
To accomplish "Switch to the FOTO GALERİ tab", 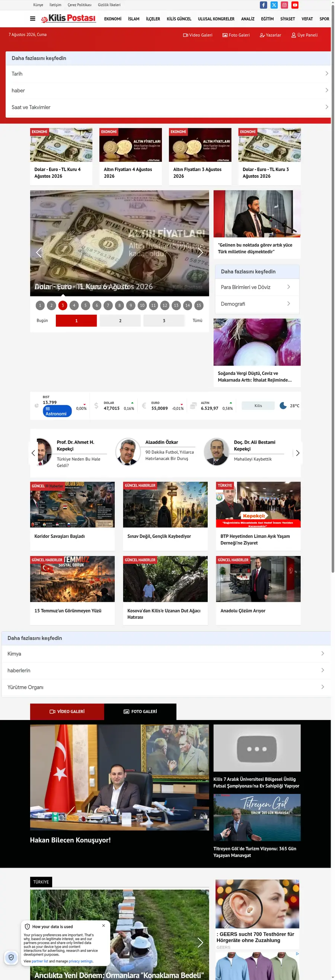I will tap(140, 711).
